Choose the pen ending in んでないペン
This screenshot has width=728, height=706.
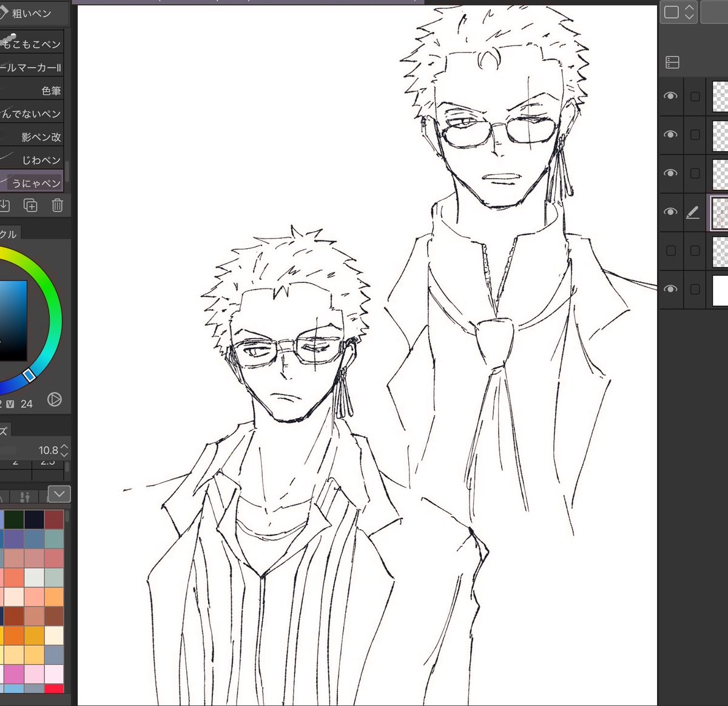(x=32, y=114)
